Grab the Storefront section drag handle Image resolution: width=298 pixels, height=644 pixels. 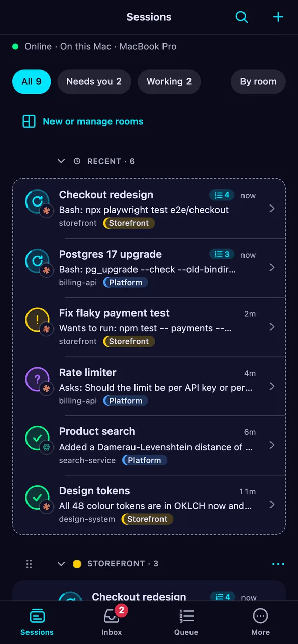coord(29,564)
